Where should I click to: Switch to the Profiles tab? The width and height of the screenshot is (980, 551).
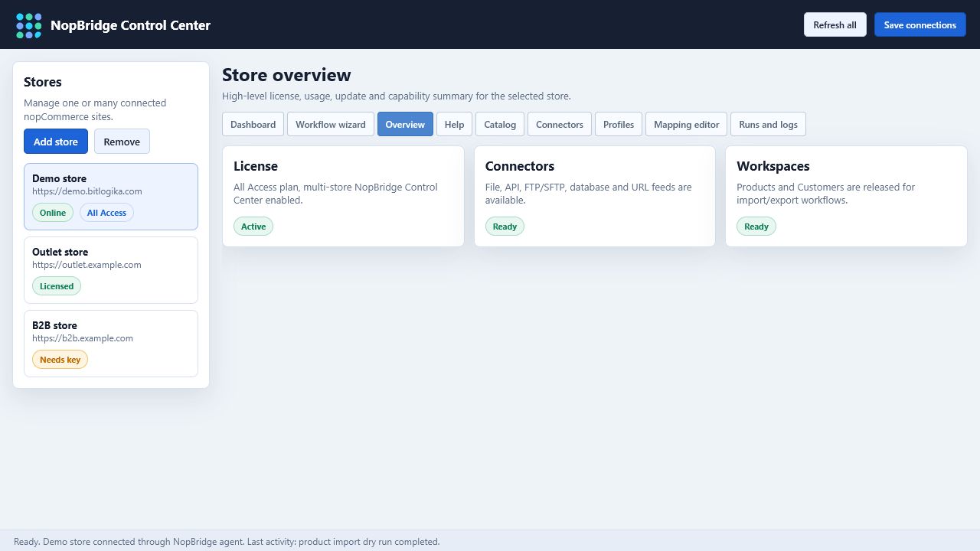[619, 124]
